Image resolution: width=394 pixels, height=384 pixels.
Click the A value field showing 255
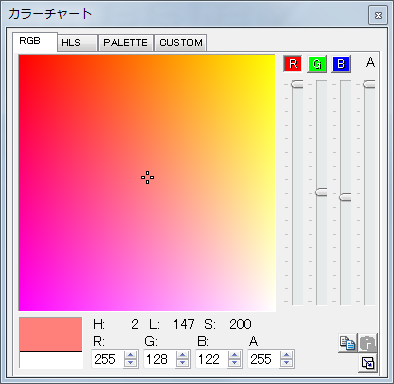[x=263, y=359]
